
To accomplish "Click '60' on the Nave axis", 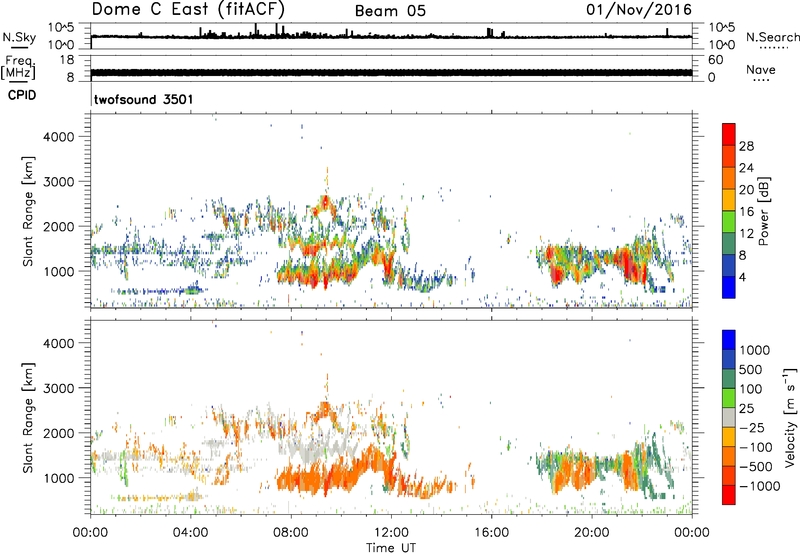I will (715, 60).
